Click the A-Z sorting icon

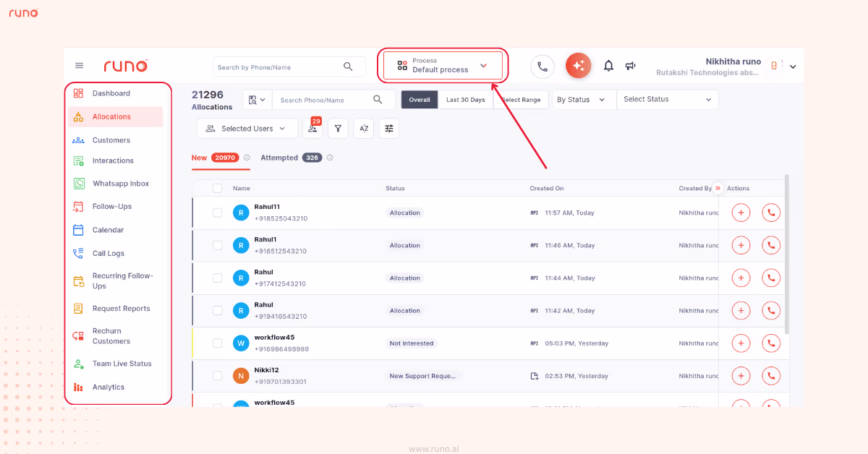[x=363, y=128]
